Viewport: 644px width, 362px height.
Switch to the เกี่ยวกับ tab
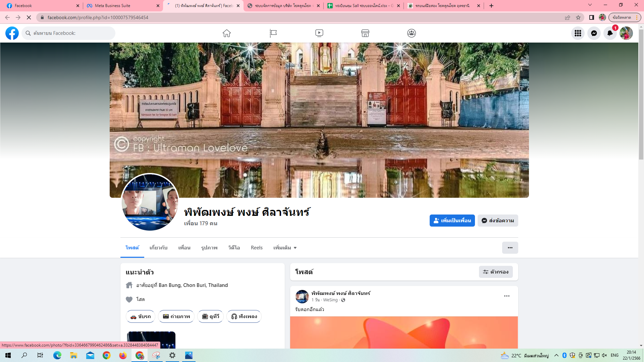pos(158,248)
